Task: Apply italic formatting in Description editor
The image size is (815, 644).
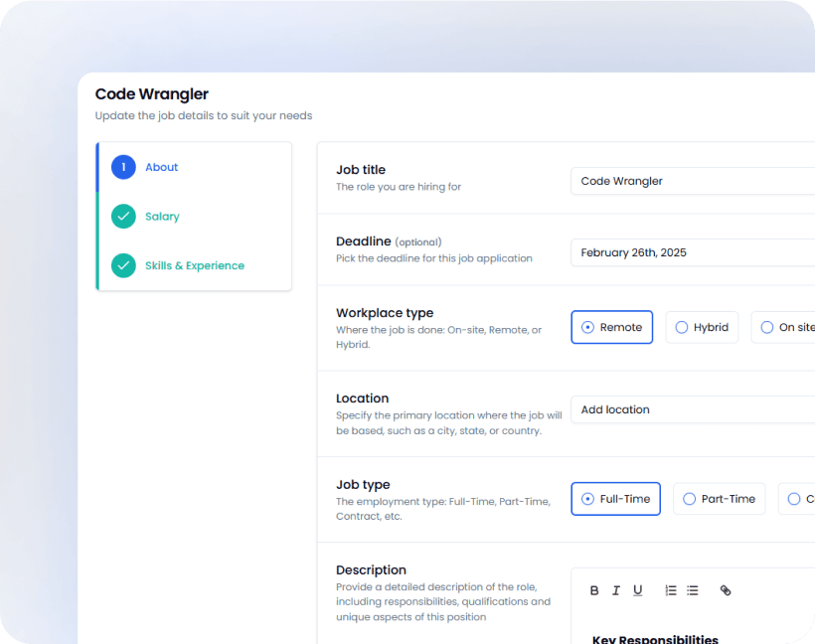Action: click(x=616, y=590)
